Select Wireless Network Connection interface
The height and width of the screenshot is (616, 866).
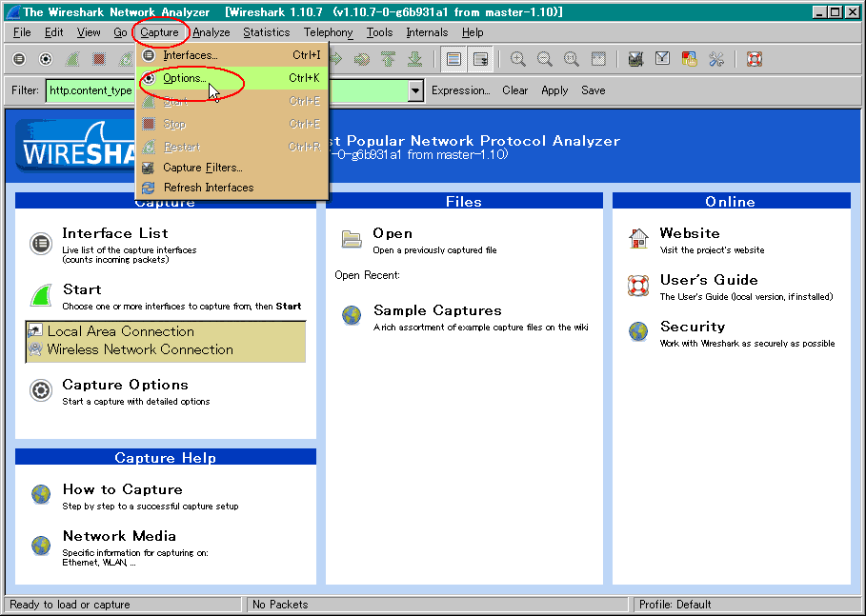[x=140, y=349]
